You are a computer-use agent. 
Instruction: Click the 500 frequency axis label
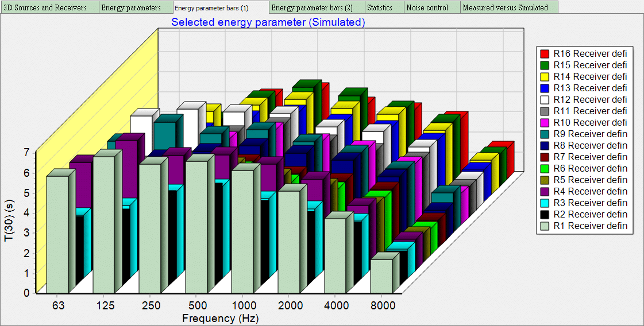(x=198, y=306)
